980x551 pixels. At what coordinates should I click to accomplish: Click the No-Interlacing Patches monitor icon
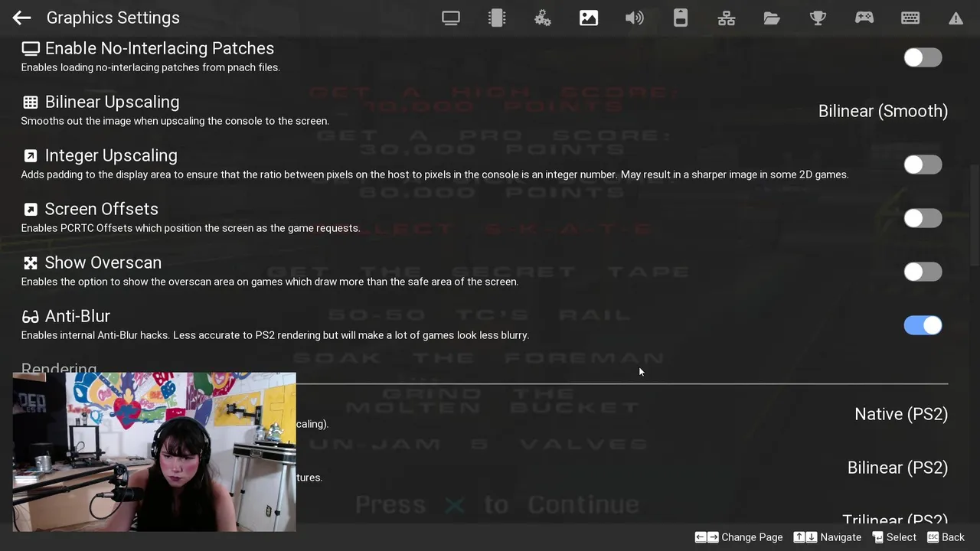click(x=31, y=48)
